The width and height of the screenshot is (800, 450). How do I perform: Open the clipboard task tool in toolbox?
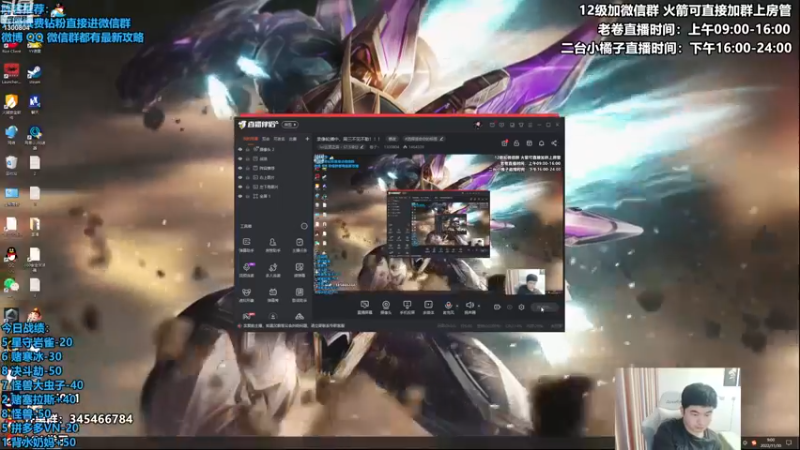pos(299,244)
